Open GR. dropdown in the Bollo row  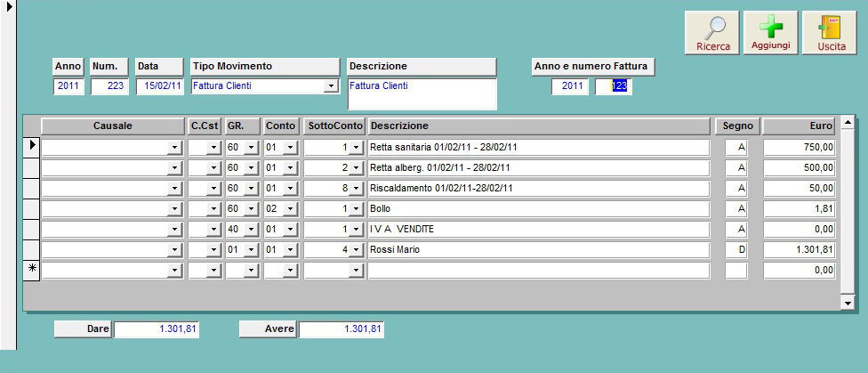coord(250,209)
